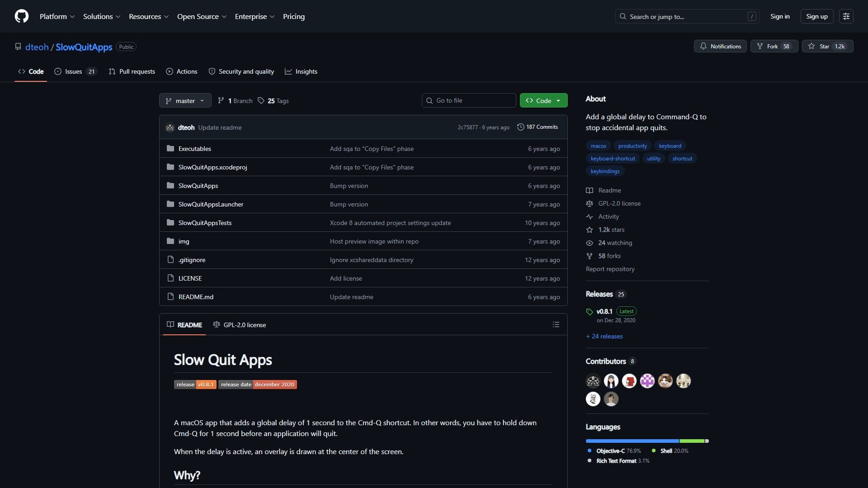Click the green Shell segment of language bar
Image resolution: width=868 pixels, height=488 pixels.
click(x=692, y=441)
